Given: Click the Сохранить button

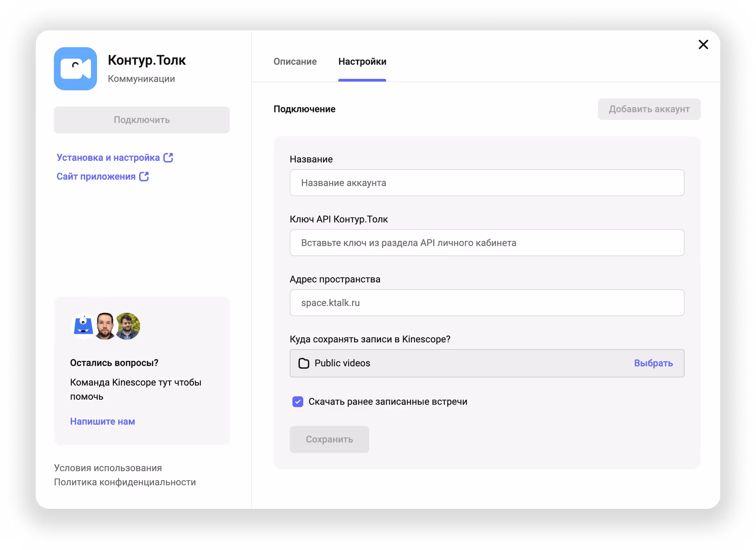Looking at the screenshot, I should [x=329, y=439].
